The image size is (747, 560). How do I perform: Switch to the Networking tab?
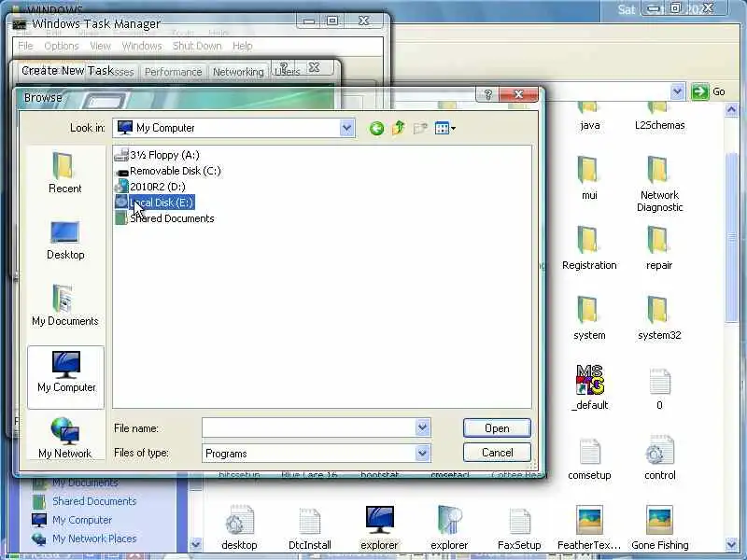238,72
